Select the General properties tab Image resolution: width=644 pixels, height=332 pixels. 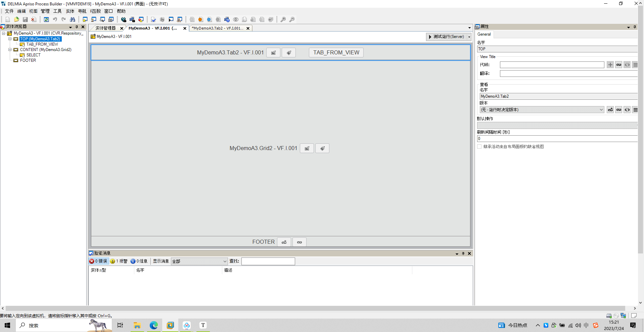(x=484, y=34)
